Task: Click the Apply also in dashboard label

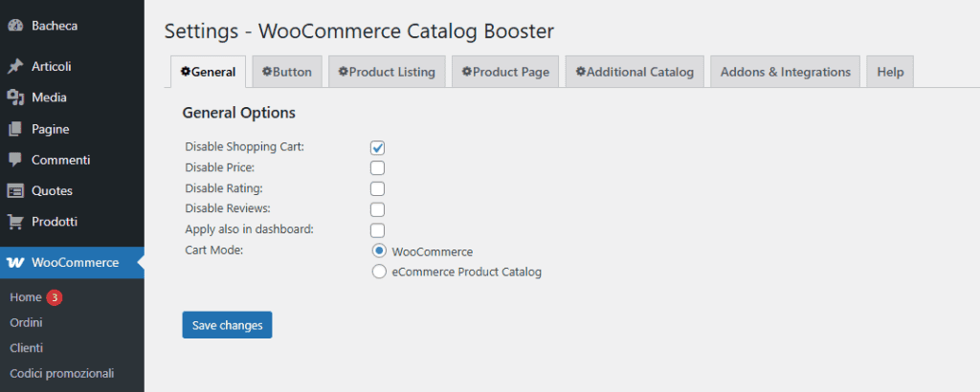Action: (x=250, y=229)
